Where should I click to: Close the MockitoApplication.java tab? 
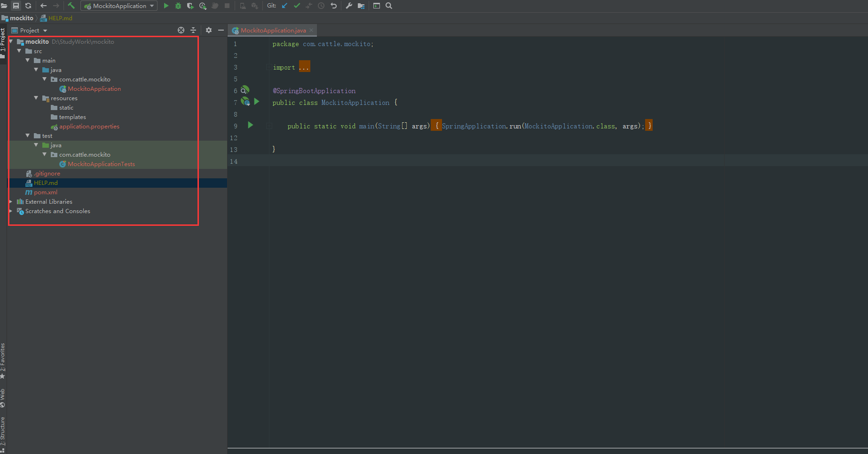pos(311,30)
